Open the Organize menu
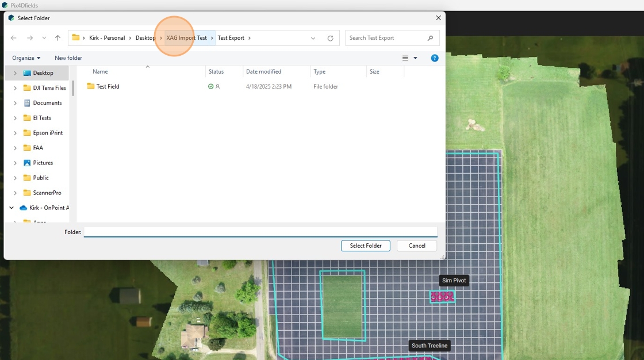The image size is (644, 360). click(x=26, y=58)
